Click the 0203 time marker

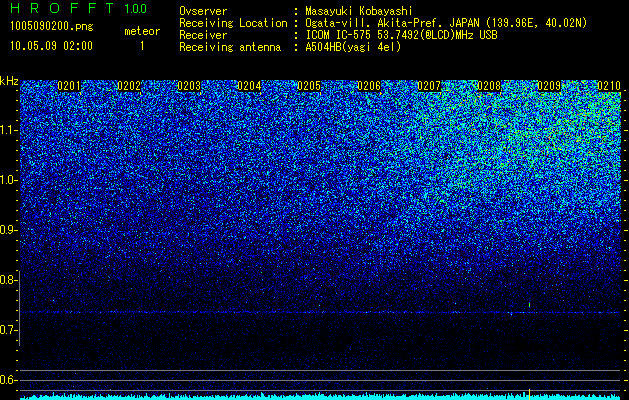(189, 86)
